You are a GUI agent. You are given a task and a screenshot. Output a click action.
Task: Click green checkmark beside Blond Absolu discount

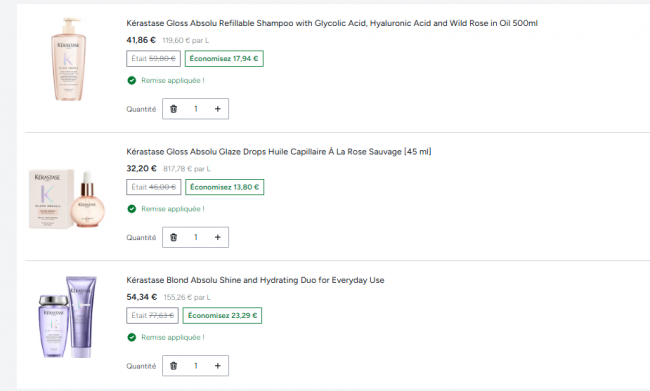point(131,338)
